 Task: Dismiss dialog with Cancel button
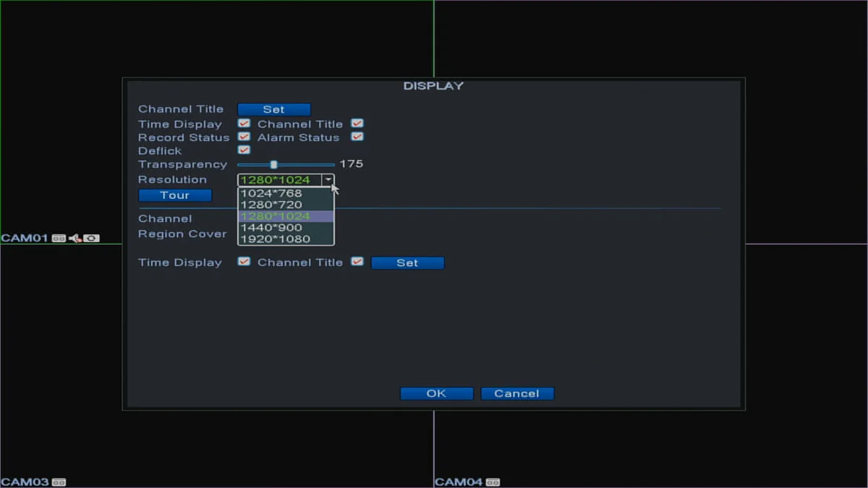point(517,394)
